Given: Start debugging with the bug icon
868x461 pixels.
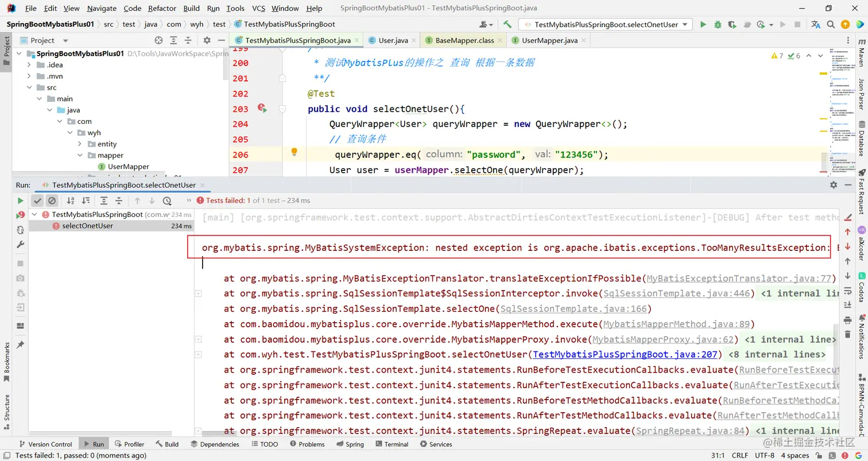Looking at the screenshot, I should pos(718,25).
